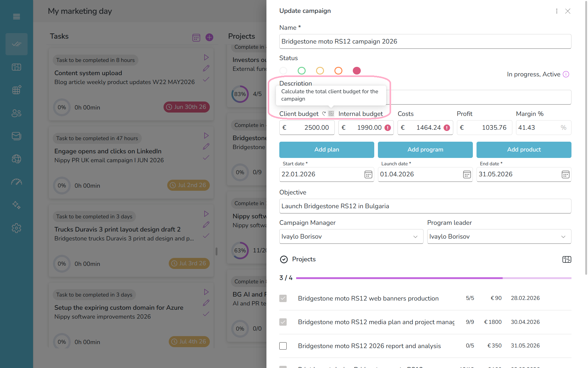Open the globe sidebar icon
Viewport: 588px width, 368px height.
pos(17,159)
